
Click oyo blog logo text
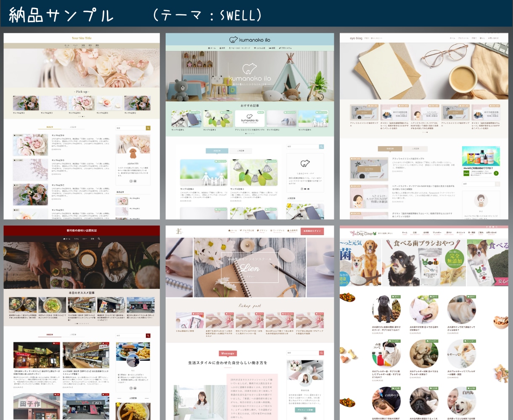tap(356, 38)
